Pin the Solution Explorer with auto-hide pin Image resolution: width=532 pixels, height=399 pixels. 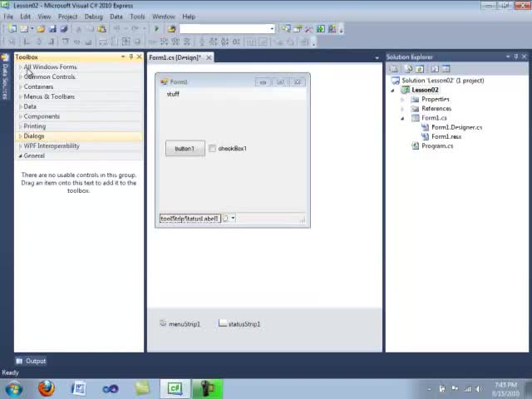click(x=515, y=57)
